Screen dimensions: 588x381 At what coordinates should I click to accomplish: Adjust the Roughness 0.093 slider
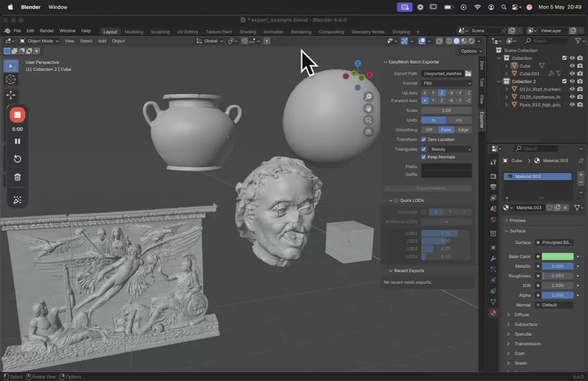point(558,276)
